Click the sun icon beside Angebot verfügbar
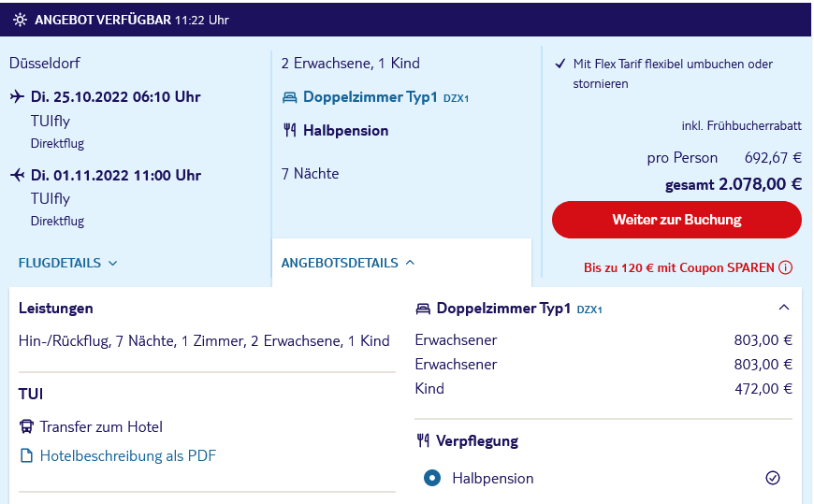Screen dimensions: 814x504 [x=20, y=20]
